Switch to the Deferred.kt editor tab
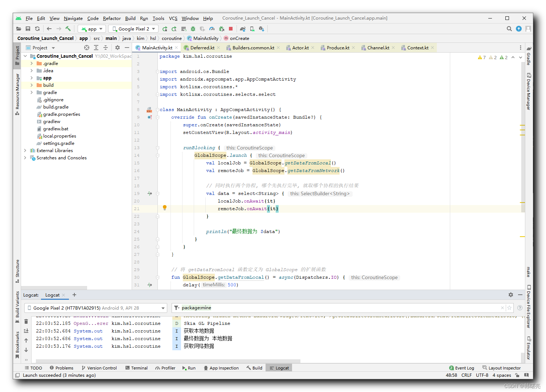Viewport: 546px width, 392px height. (x=202, y=48)
